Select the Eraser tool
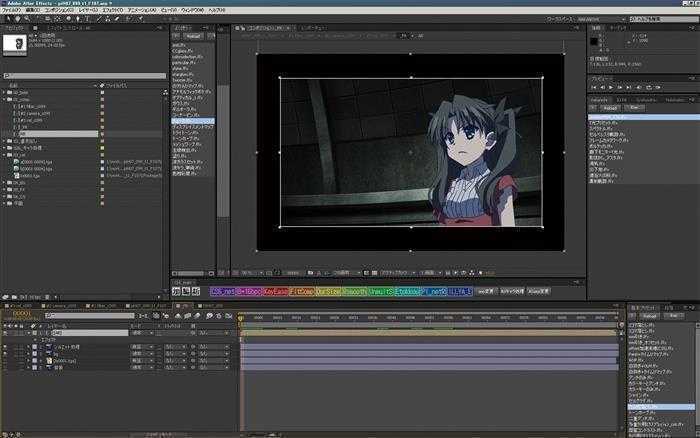 (117, 19)
